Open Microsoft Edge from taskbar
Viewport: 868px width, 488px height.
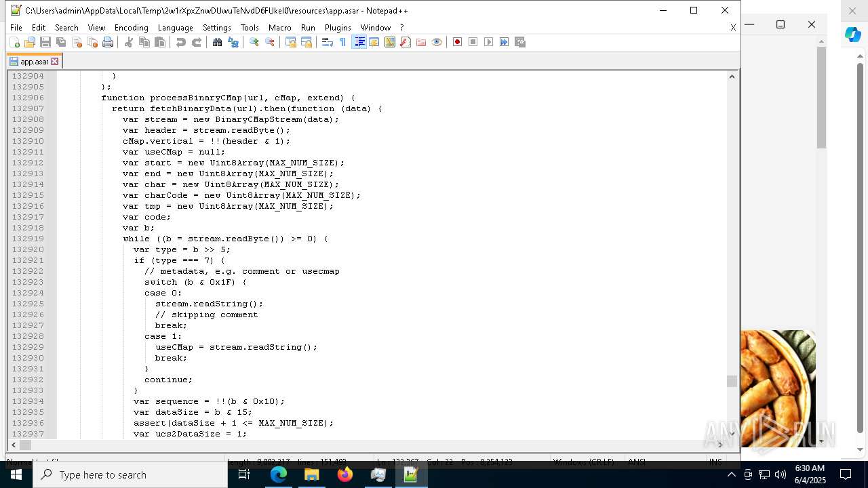279,474
